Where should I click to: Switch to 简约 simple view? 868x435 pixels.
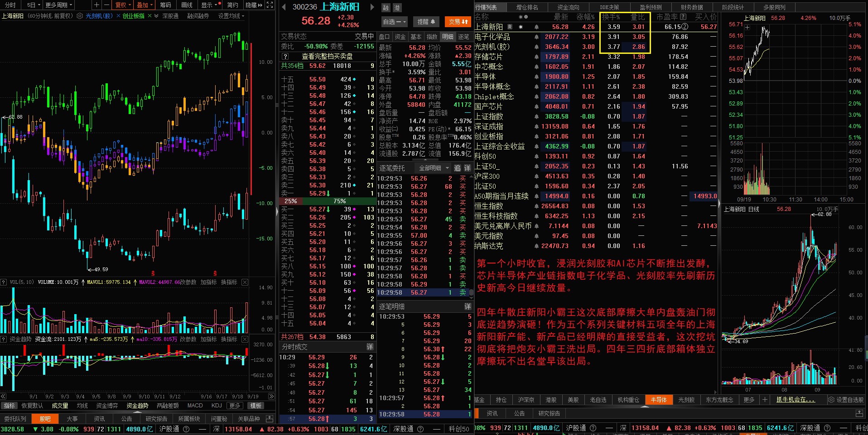(x=233, y=5)
